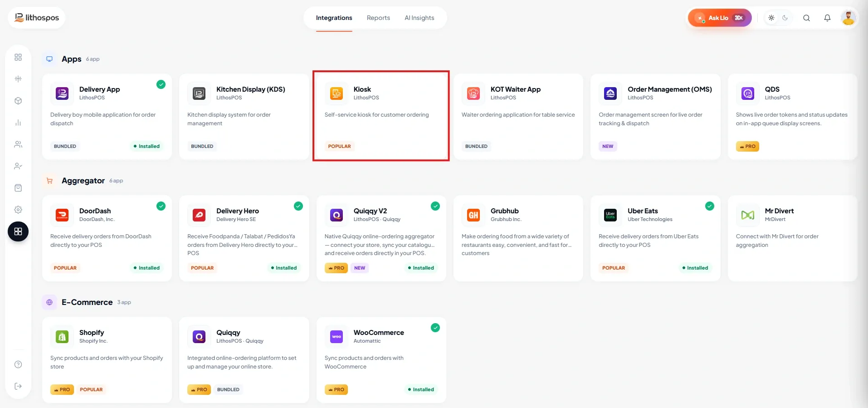Viewport: 868px width, 408px height.
Task: Open the Quiqqy V2 card title
Action: point(370,211)
